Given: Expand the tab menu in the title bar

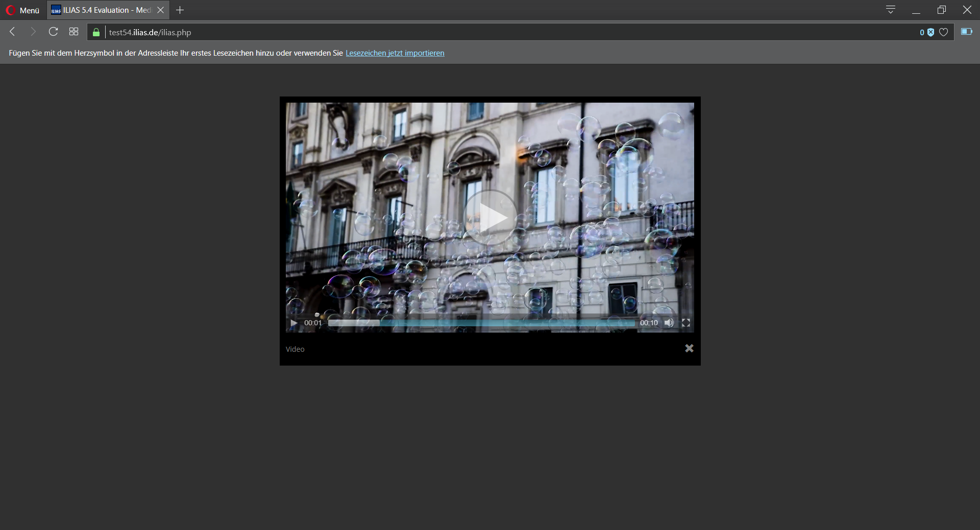Looking at the screenshot, I should (x=891, y=10).
